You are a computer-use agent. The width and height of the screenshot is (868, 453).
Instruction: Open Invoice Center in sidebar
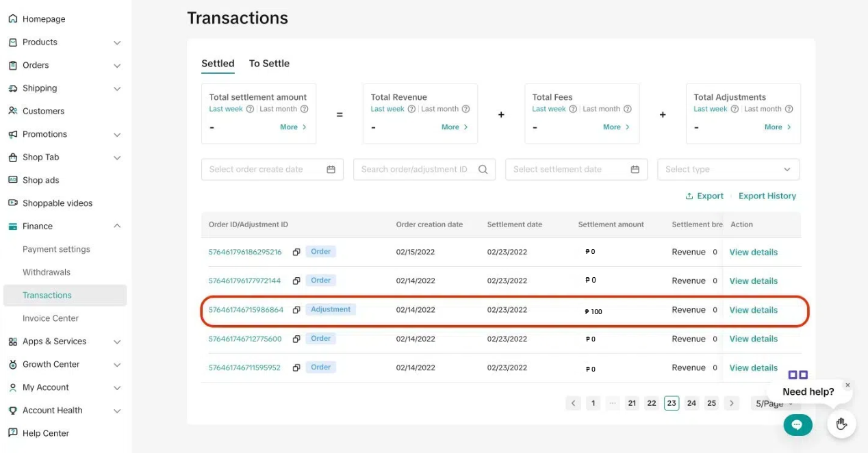point(51,318)
